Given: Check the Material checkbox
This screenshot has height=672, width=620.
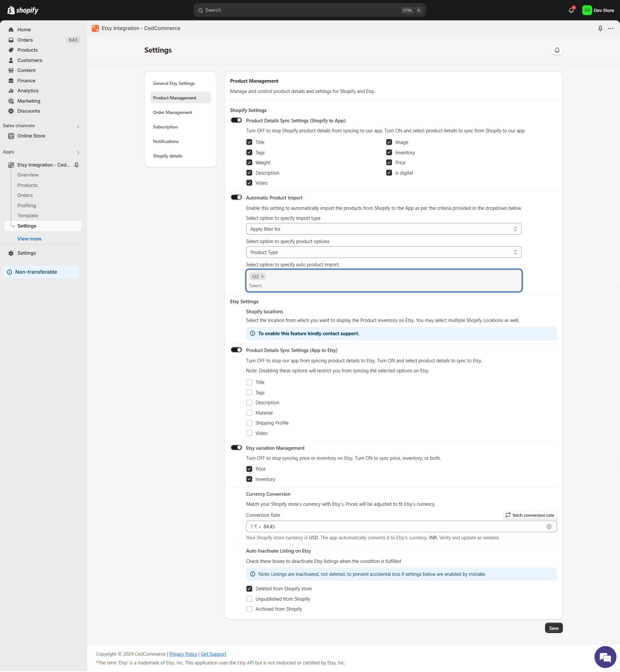Looking at the screenshot, I should click(249, 413).
